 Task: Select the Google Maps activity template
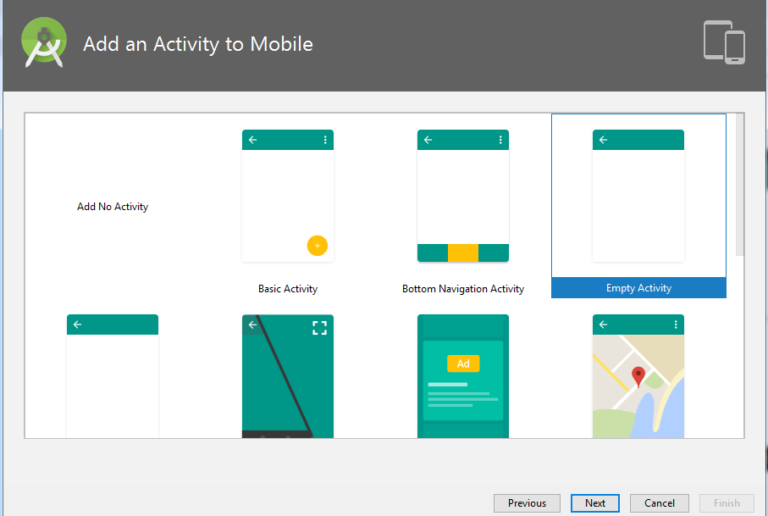coord(638,376)
